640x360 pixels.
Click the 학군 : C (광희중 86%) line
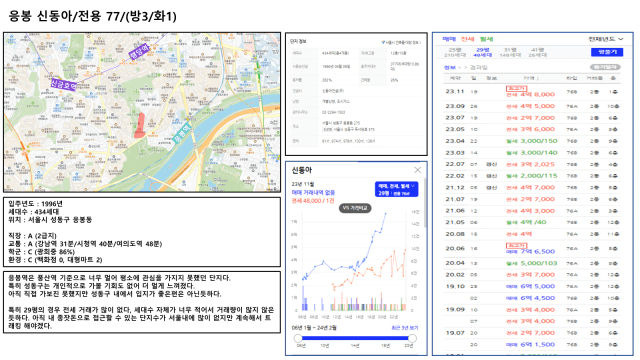click(x=41, y=252)
